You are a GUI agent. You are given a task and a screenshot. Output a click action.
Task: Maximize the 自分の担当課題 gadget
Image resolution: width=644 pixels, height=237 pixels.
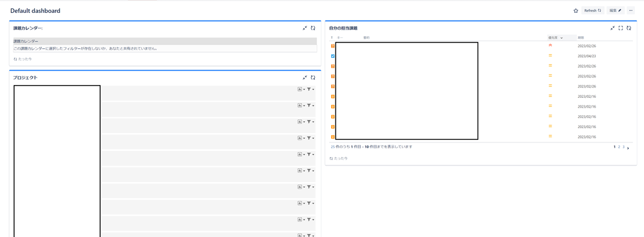621,28
